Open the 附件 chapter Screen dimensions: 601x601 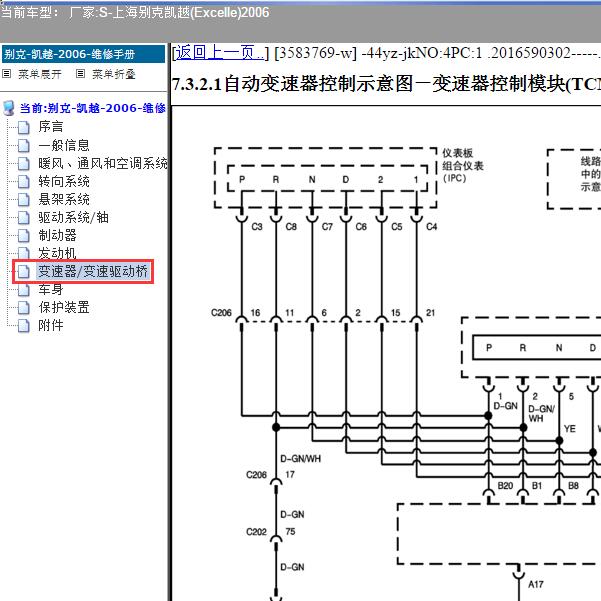coord(51,325)
